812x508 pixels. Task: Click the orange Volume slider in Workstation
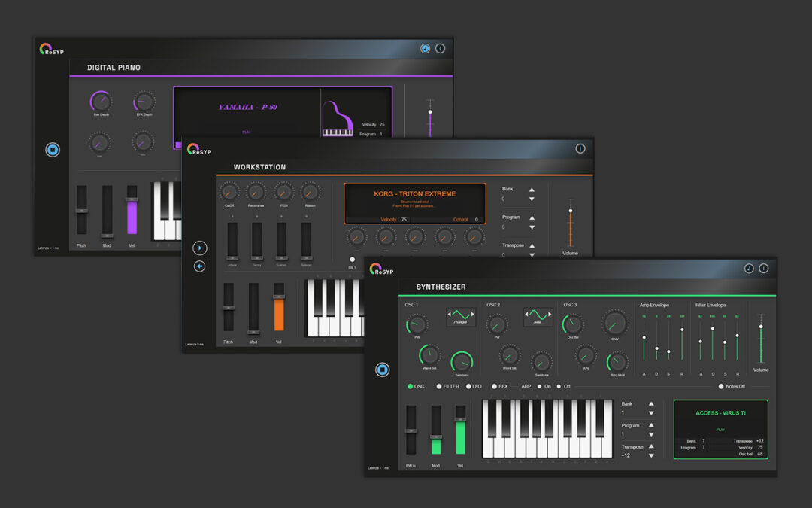(x=571, y=224)
